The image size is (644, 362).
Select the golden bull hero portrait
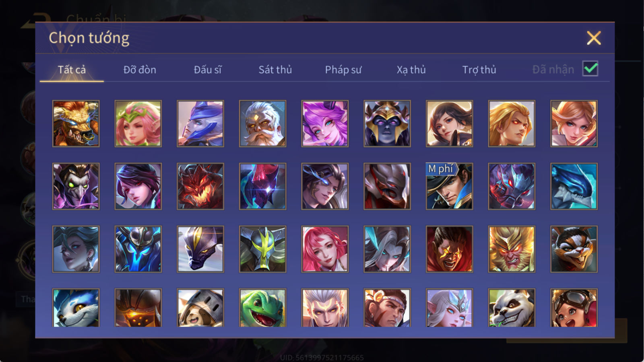click(76, 123)
